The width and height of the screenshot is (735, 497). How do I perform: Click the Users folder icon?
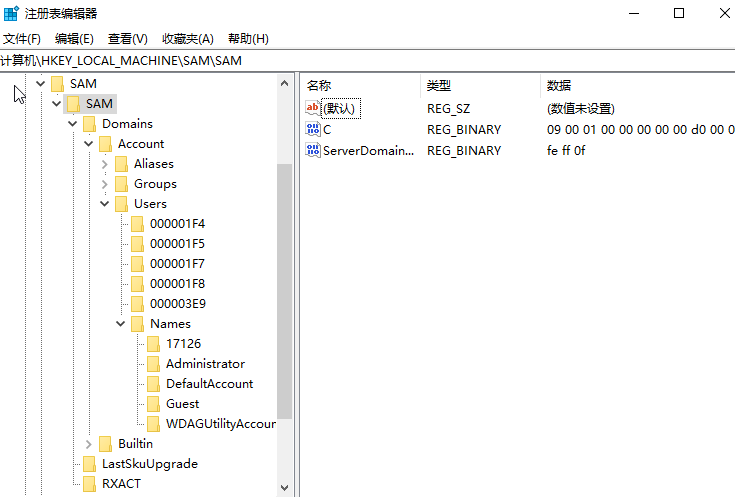click(x=121, y=204)
